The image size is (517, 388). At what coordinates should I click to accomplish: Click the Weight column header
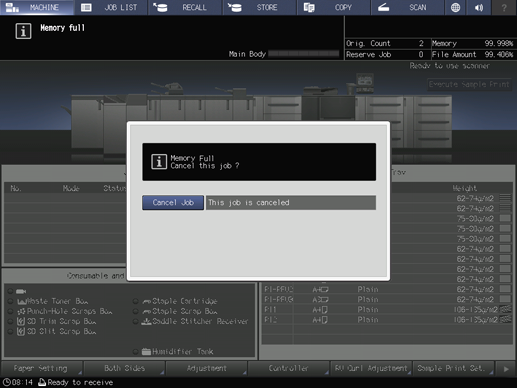coord(465,188)
